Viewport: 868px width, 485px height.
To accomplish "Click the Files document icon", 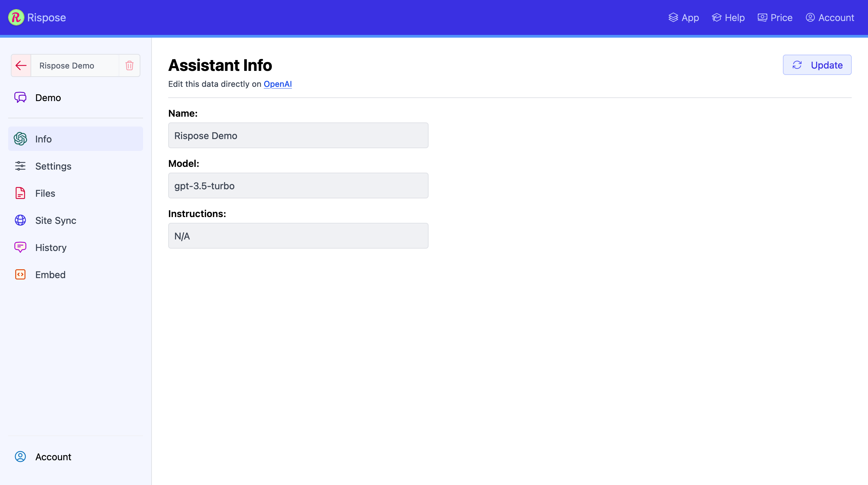I will 20,193.
